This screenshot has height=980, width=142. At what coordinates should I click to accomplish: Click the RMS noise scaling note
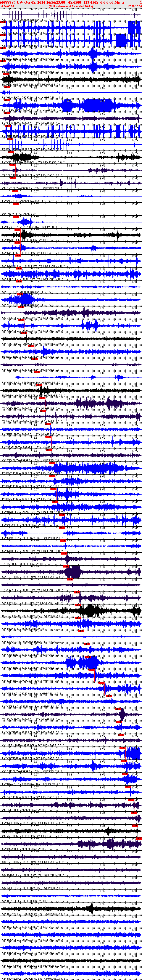71,6
